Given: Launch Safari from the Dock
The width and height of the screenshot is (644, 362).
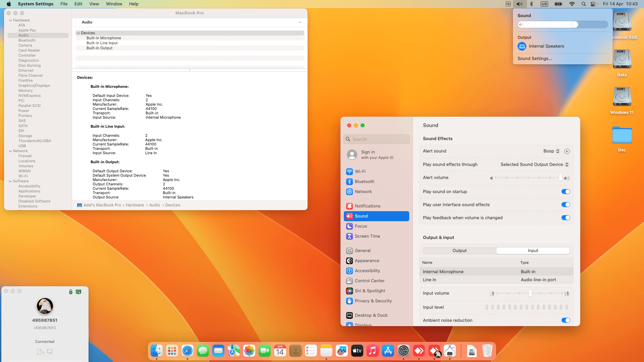Looking at the screenshot, I should pos(187,351).
